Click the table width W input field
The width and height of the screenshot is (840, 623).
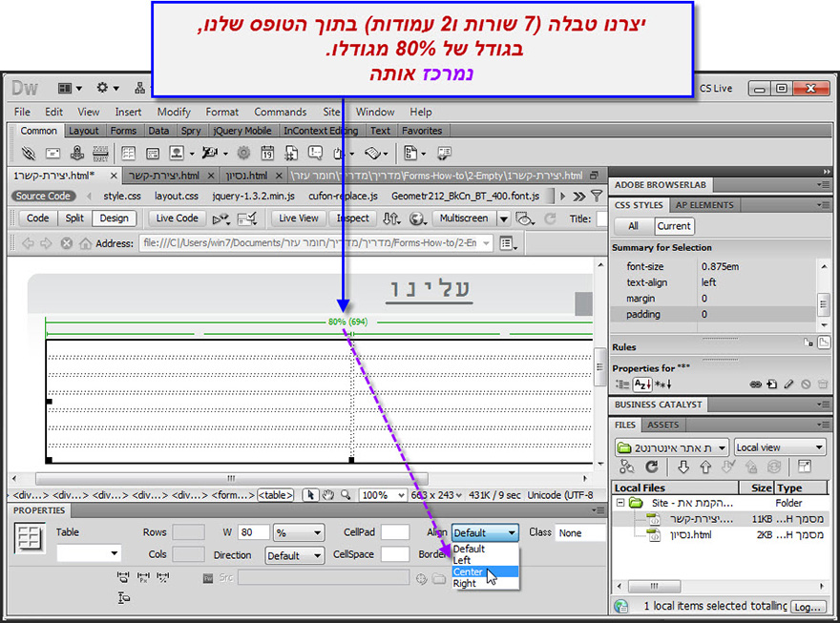click(x=253, y=532)
